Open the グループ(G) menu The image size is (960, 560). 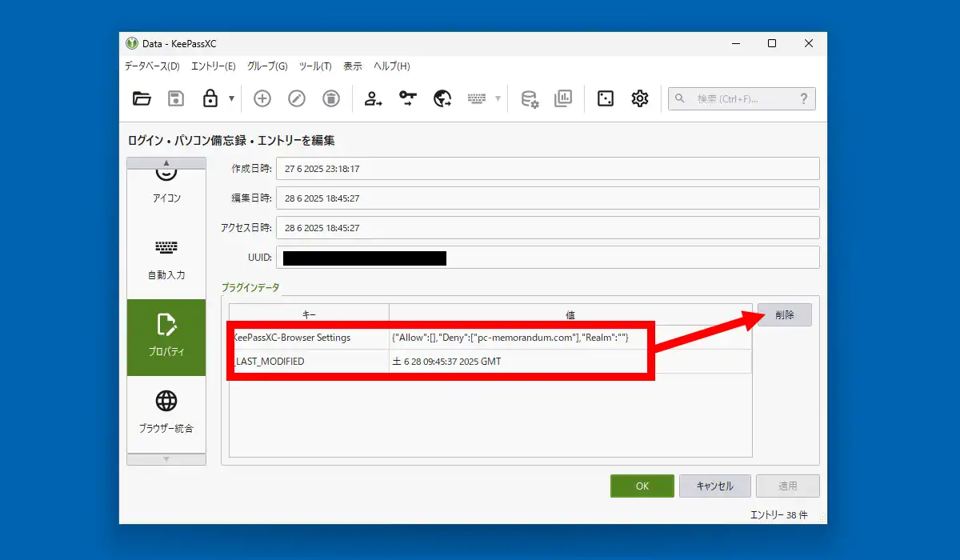tap(267, 66)
